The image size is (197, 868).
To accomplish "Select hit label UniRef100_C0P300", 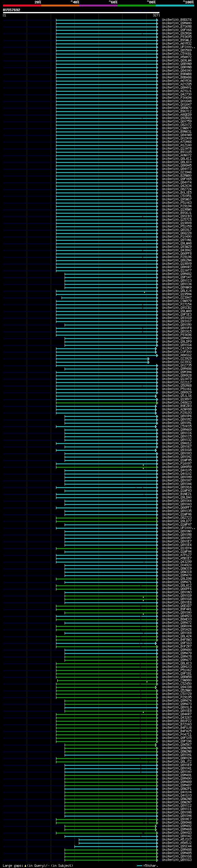I will (177, 352).
